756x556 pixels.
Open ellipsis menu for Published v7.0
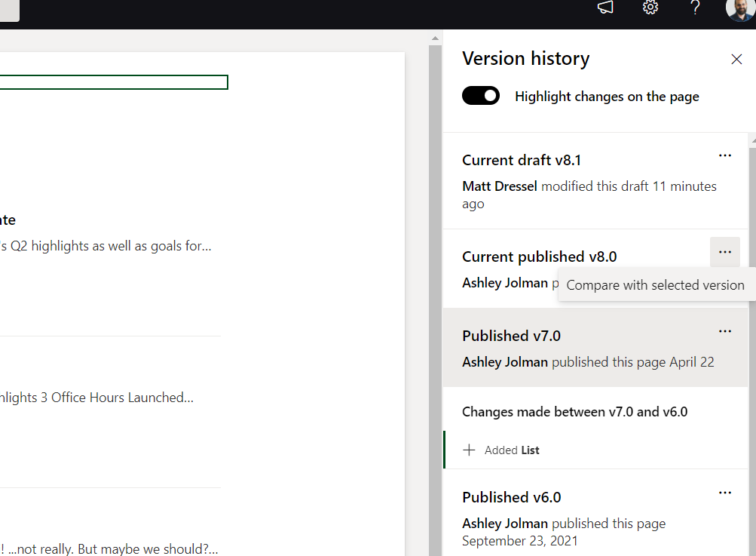725,331
